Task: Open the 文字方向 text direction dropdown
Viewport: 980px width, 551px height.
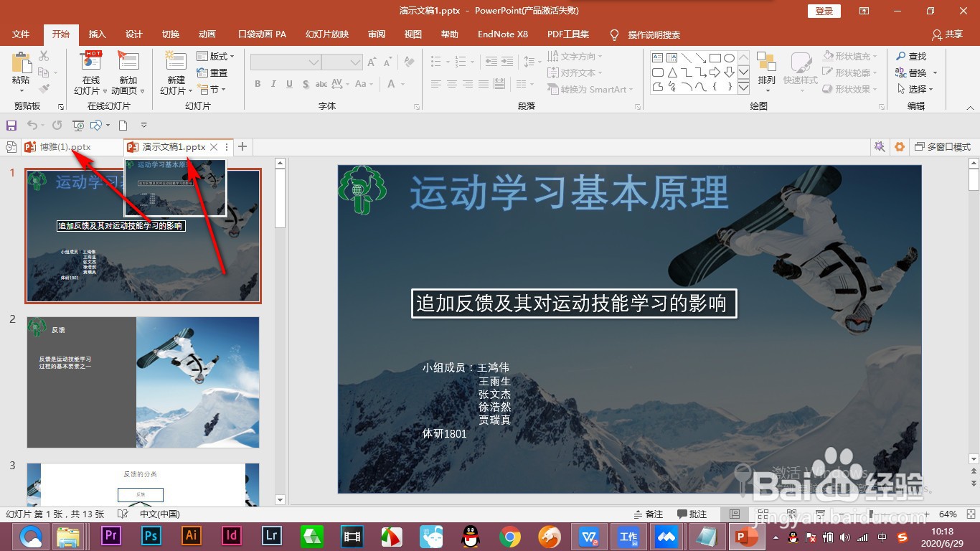Action: click(x=575, y=56)
